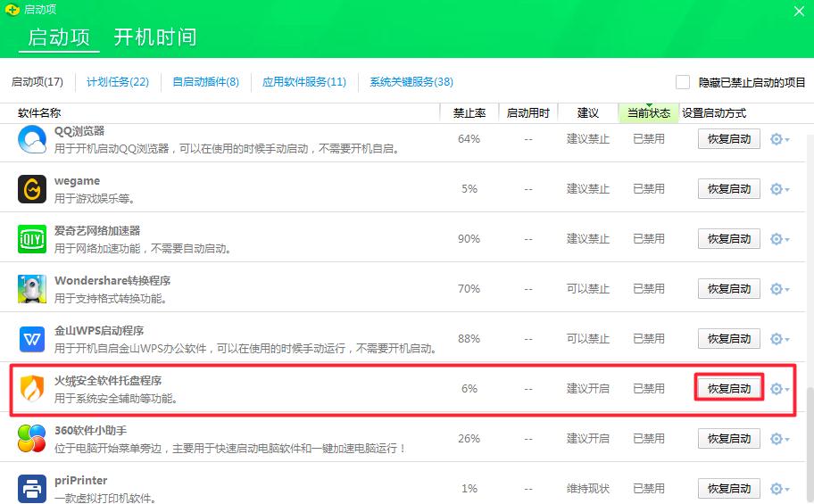814x504 pixels.
Task: Click 恢复启动 for 360软件小助手
Action: [x=729, y=439]
